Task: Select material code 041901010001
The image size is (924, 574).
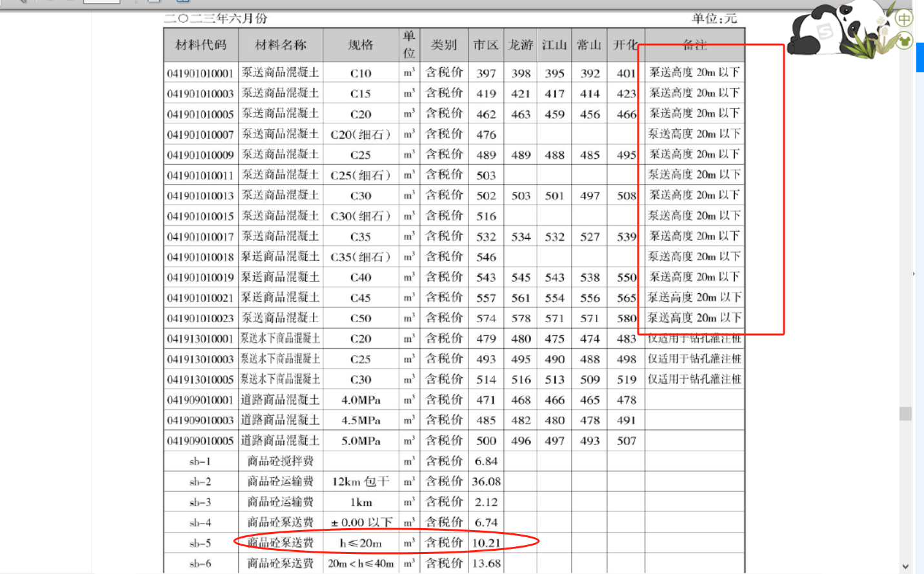Action: tap(200, 73)
